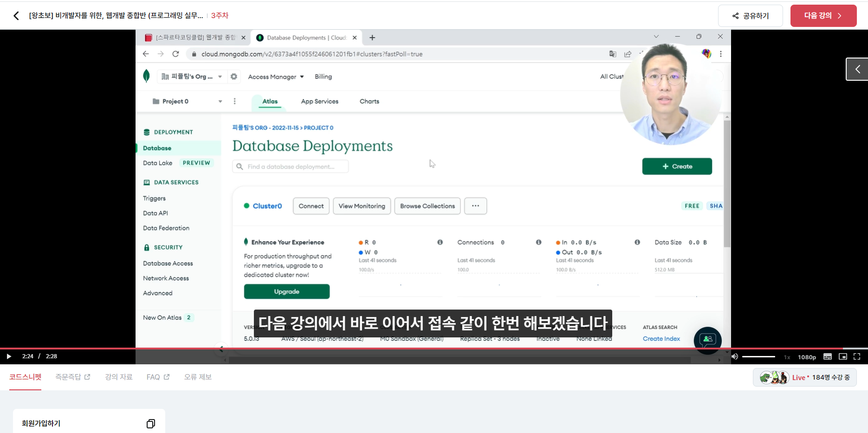This screenshot has height=433, width=868.
Task: Select the Atlas tab
Action: click(270, 101)
